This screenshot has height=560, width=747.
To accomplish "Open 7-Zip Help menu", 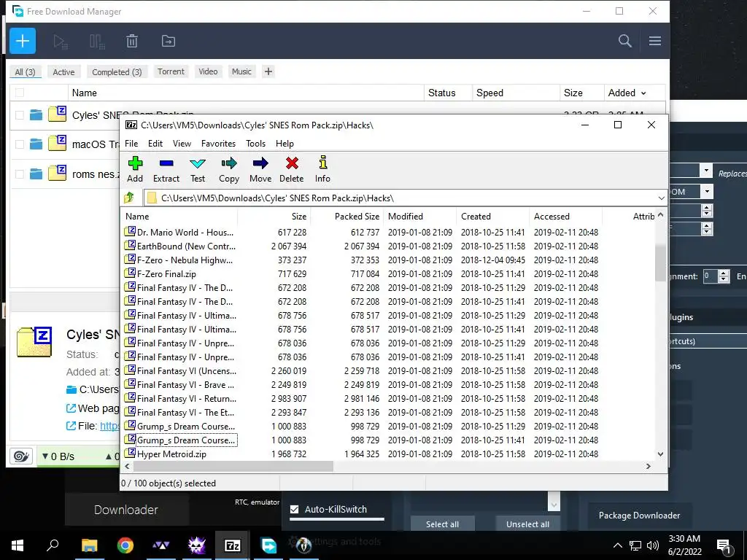I will tap(285, 144).
